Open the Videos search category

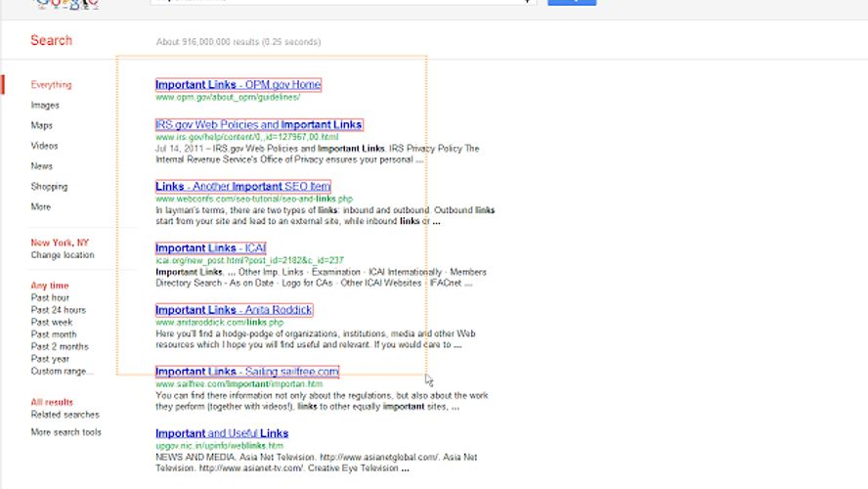(44, 146)
